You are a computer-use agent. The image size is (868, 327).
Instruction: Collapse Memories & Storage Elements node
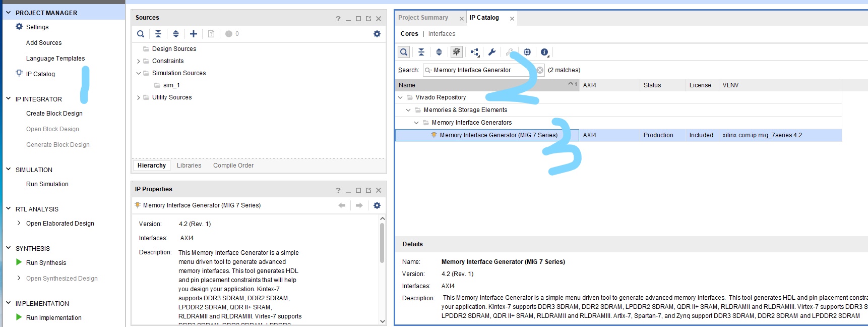pyautogui.click(x=408, y=110)
